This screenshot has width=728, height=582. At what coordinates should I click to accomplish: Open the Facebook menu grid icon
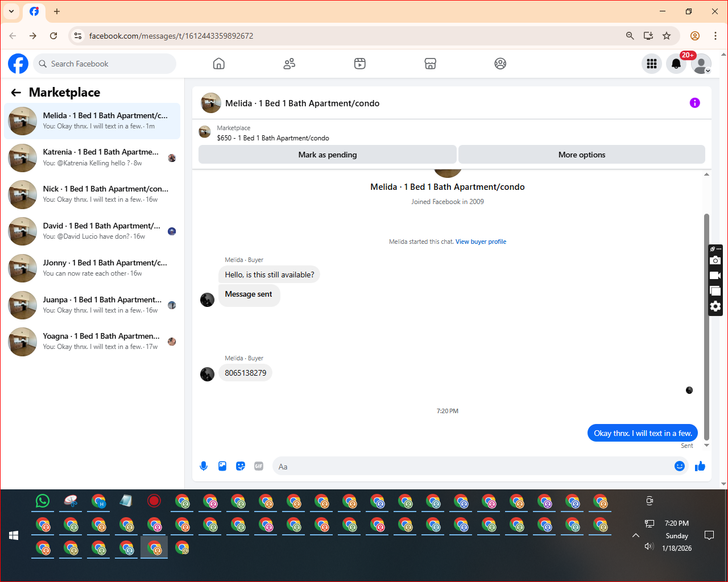point(652,64)
